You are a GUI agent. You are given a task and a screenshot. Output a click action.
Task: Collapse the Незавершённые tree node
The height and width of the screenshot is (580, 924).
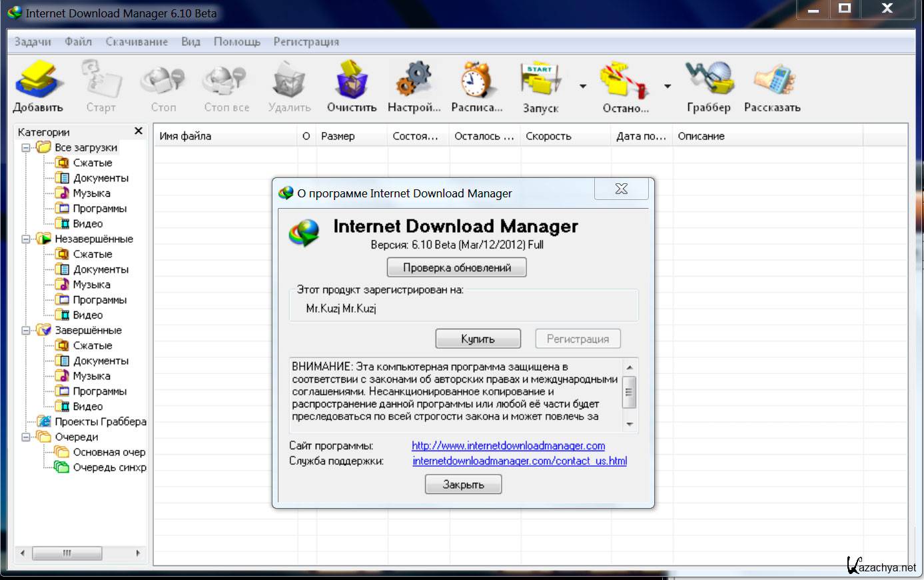click(x=26, y=239)
